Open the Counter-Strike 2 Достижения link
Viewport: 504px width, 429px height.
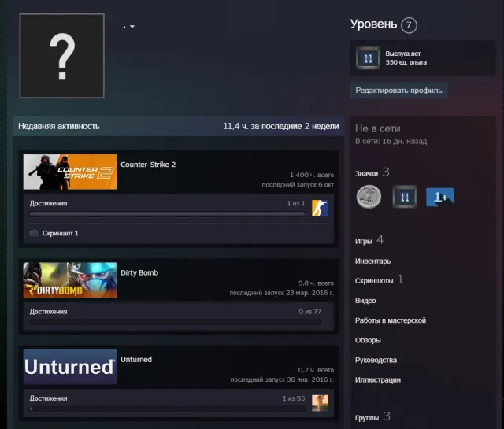[49, 203]
